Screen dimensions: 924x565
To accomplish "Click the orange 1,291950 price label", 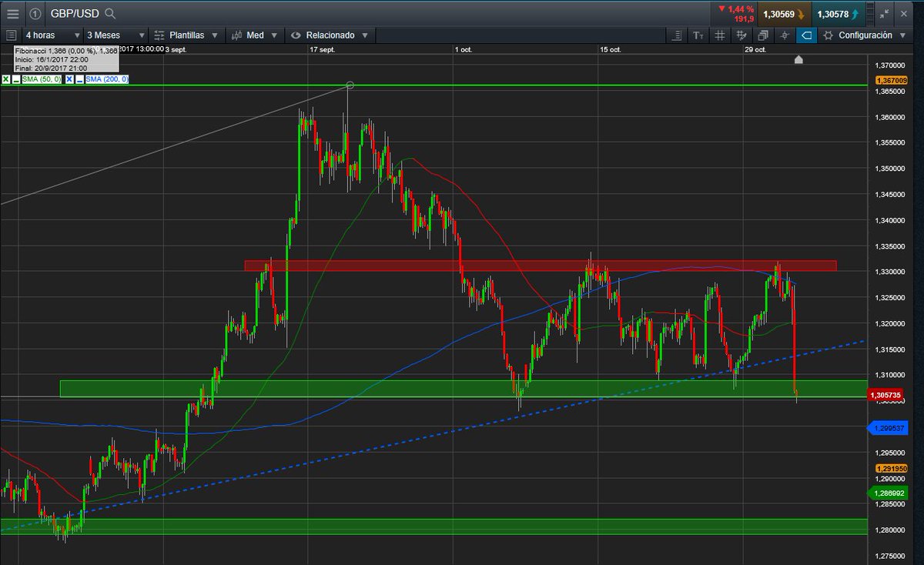I will pyautogui.click(x=891, y=468).
